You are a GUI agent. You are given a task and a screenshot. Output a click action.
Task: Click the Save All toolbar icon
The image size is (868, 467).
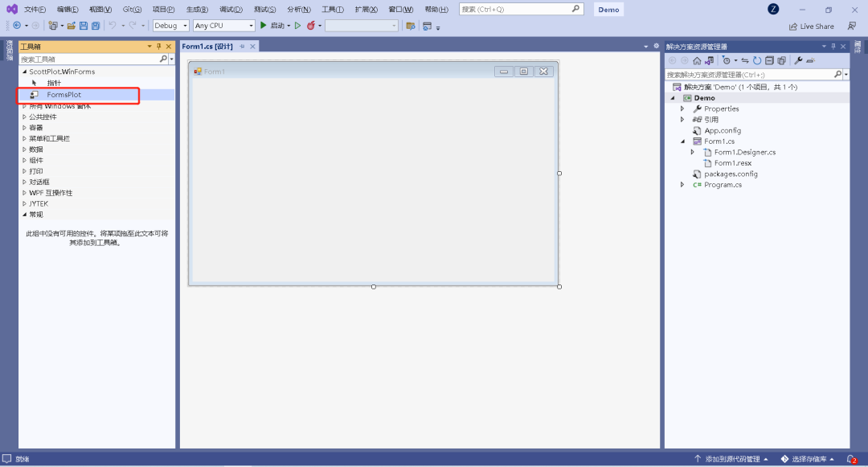coord(96,26)
